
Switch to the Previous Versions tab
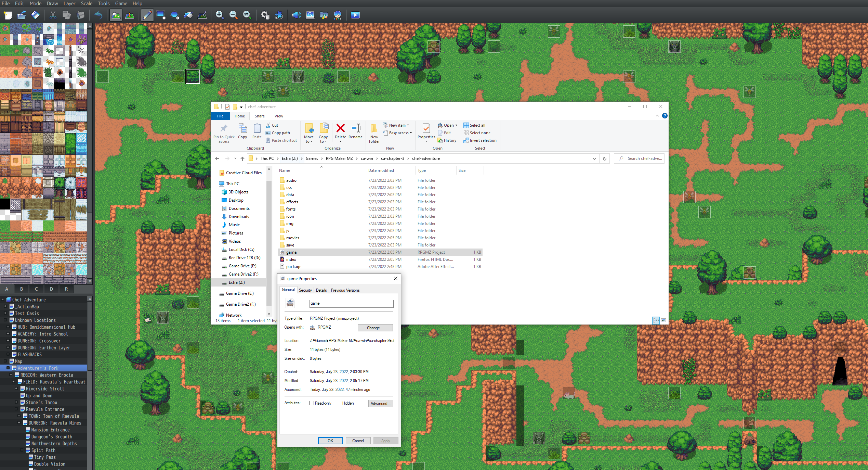[345, 290]
